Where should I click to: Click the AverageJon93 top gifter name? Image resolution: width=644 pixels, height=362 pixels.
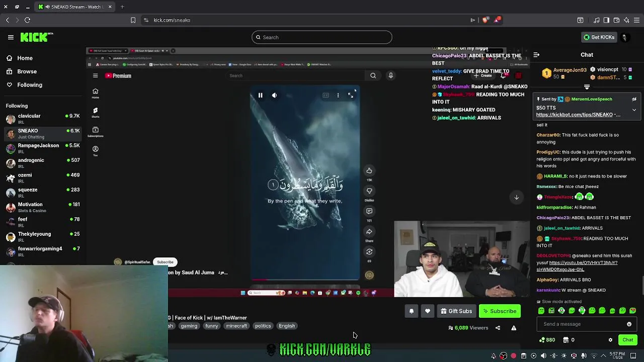coord(570,70)
